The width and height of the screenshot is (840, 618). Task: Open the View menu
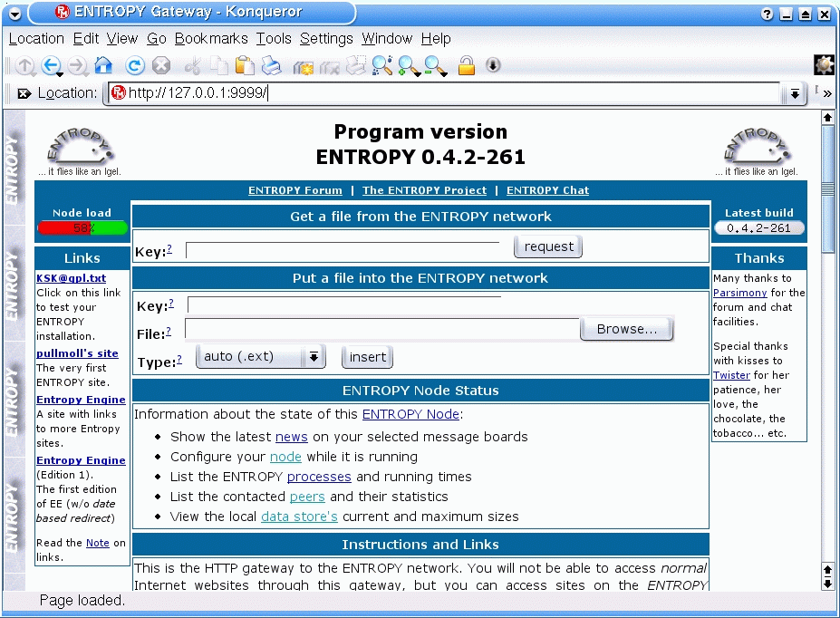click(122, 39)
